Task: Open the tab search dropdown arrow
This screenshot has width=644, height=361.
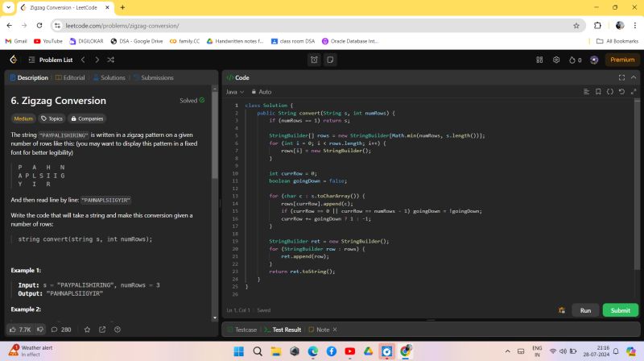Action: point(8,7)
